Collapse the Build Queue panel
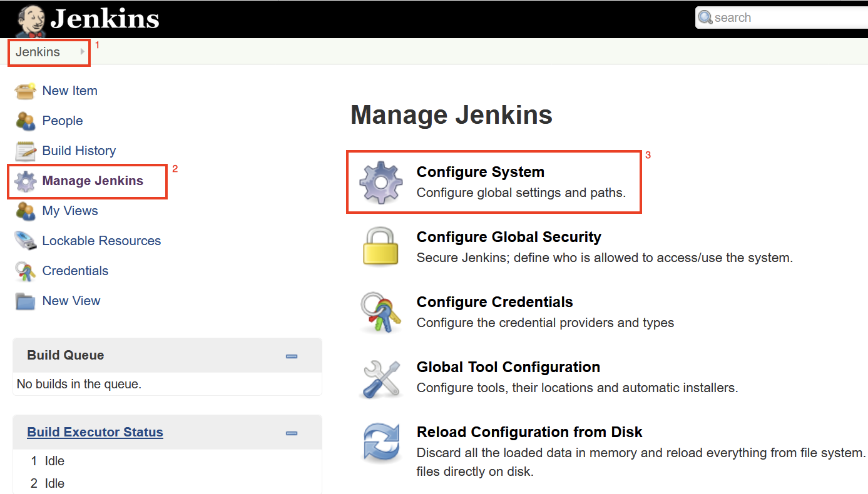The height and width of the screenshot is (494, 868). 291,356
